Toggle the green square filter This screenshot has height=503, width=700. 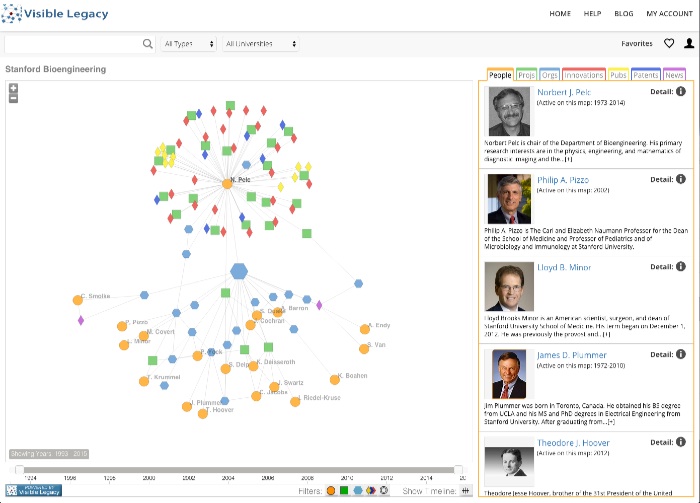tap(344, 491)
